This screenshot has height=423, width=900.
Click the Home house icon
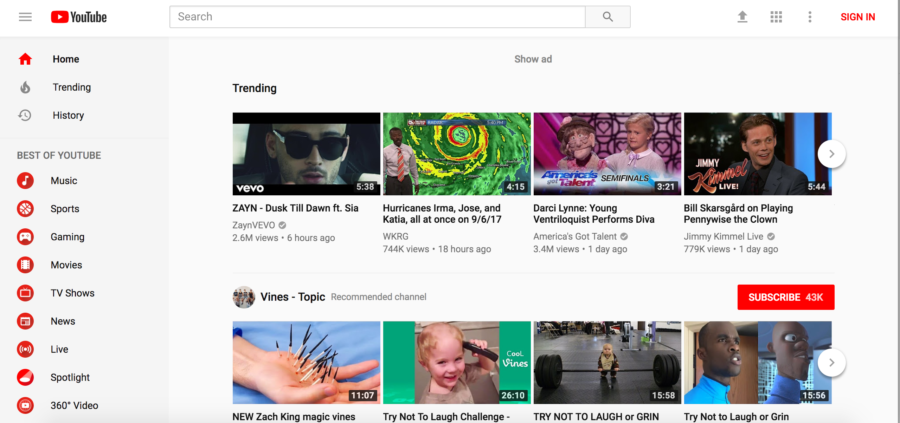point(25,59)
